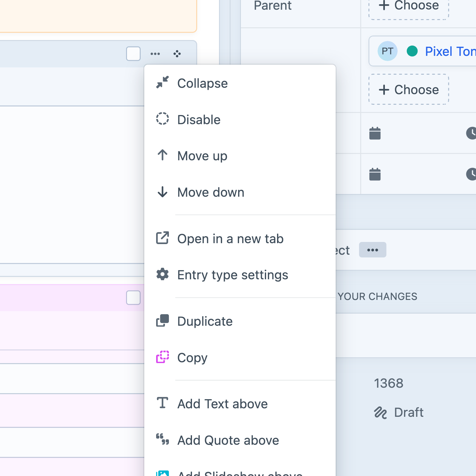
Task: Click the up arrow icon
Action: pyautogui.click(x=163, y=155)
